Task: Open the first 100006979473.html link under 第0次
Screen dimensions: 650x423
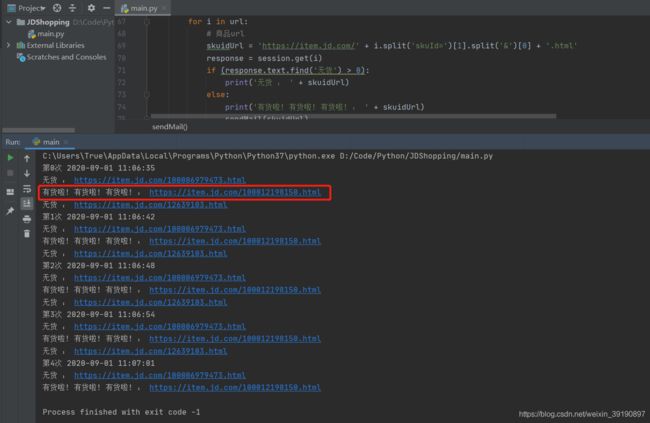Action: coord(160,180)
